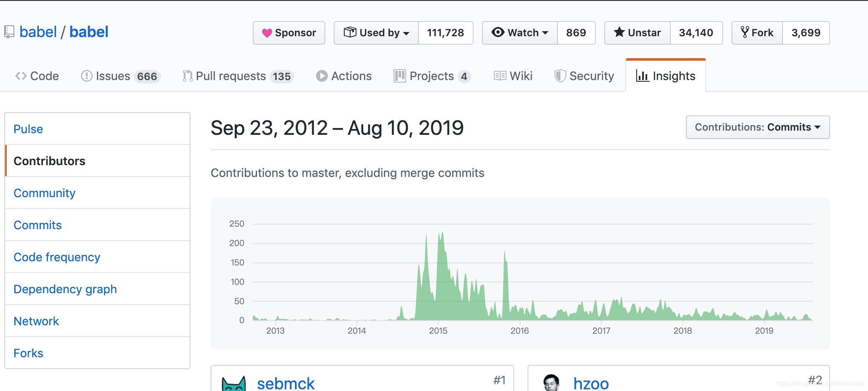The width and height of the screenshot is (868, 391).
Task: Expand the Used by dropdown
Action: pyautogui.click(x=376, y=33)
